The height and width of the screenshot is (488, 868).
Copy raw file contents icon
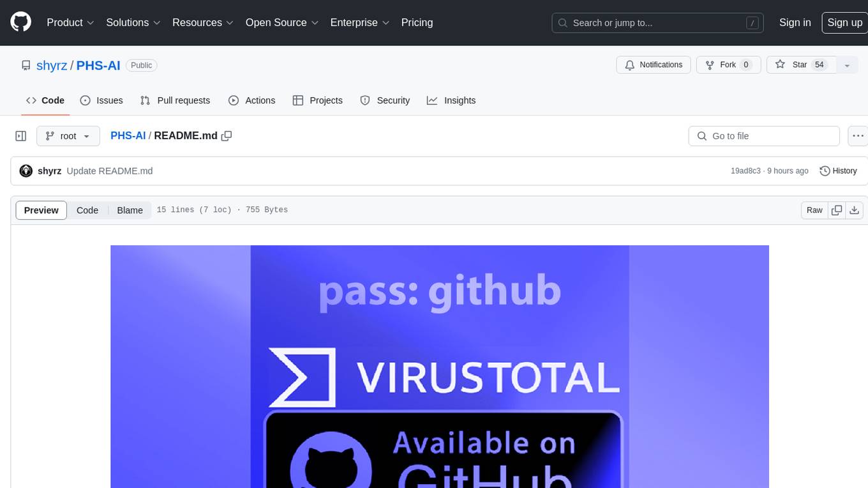tap(837, 210)
